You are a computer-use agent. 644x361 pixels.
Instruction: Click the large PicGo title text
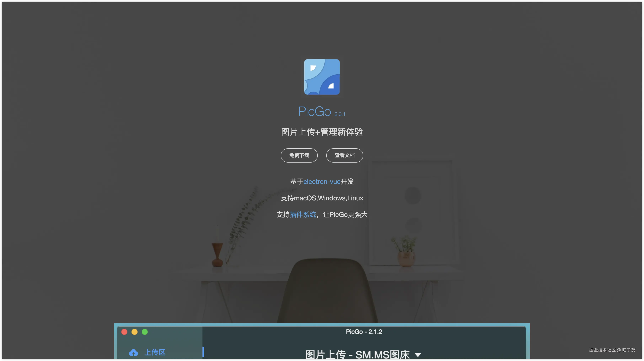coord(315,112)
